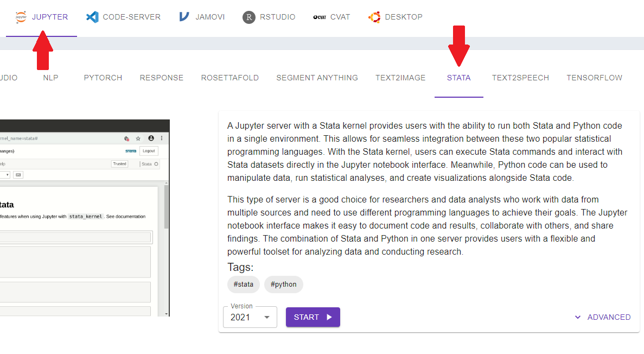644x354 pixels.
Task: Click the Stata notebook preview screenshot
Action: pos(85,218)
